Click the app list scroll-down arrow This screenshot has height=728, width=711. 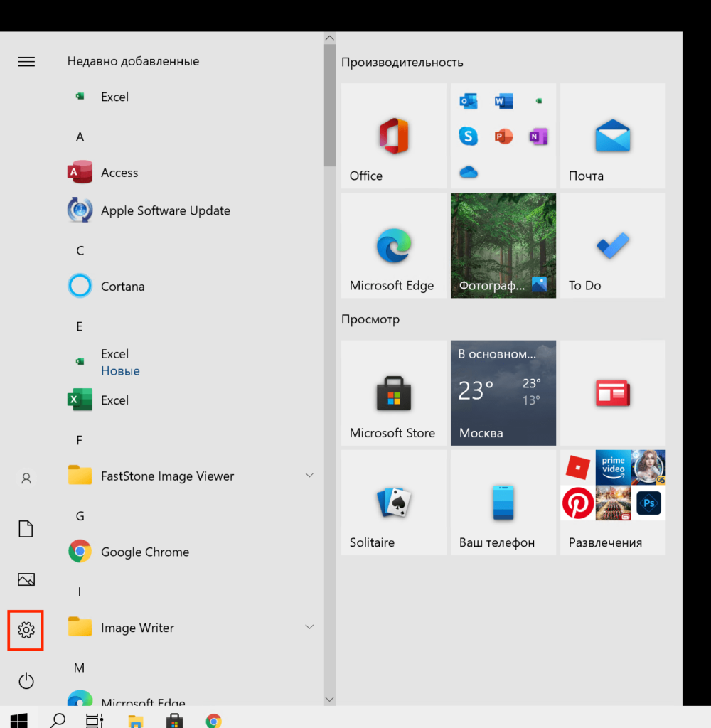pyautogui.click(x=330, y=700)
